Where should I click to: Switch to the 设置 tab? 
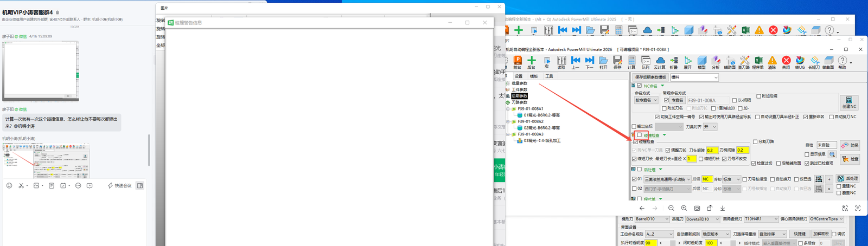pos(519,76)
